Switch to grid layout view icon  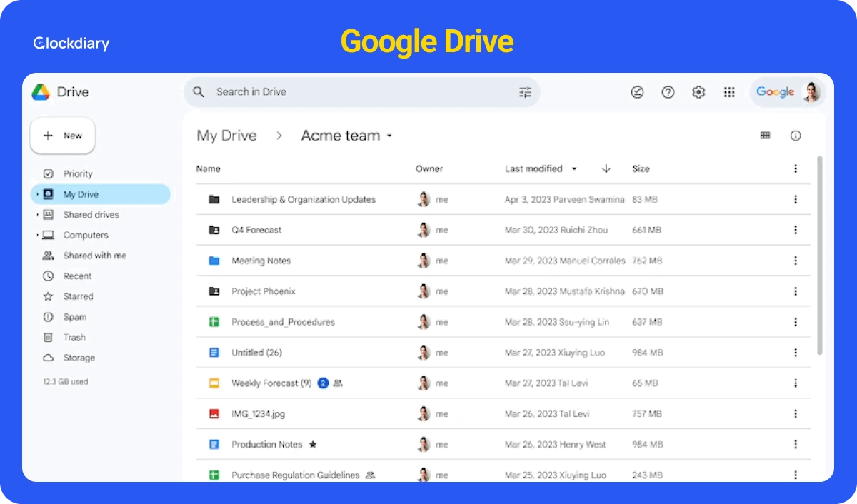[x=766, y=136]
